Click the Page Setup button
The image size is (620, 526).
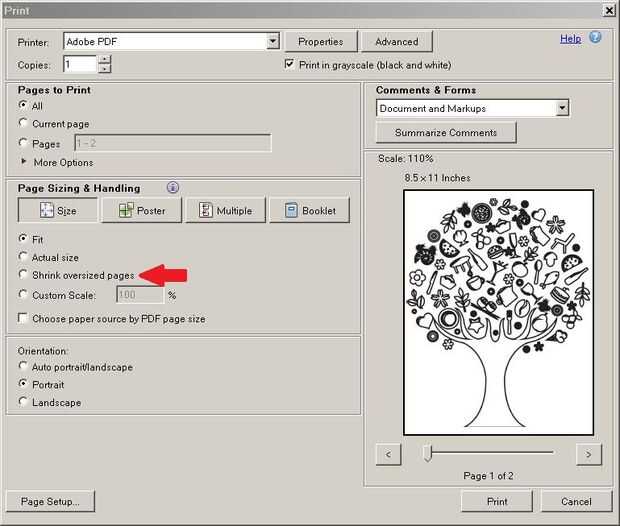point(50,501)
